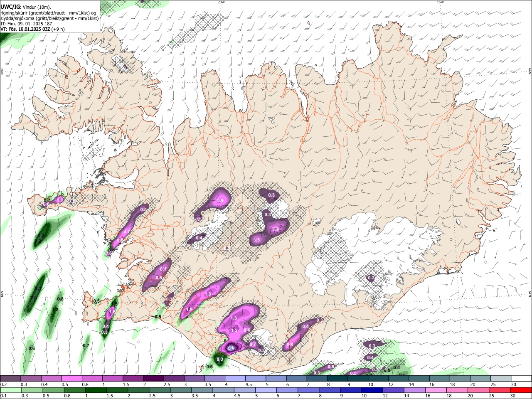Select the bright pink 0.5 snow legend swatch
Screen dimensions: 532x399
point(71,378)
